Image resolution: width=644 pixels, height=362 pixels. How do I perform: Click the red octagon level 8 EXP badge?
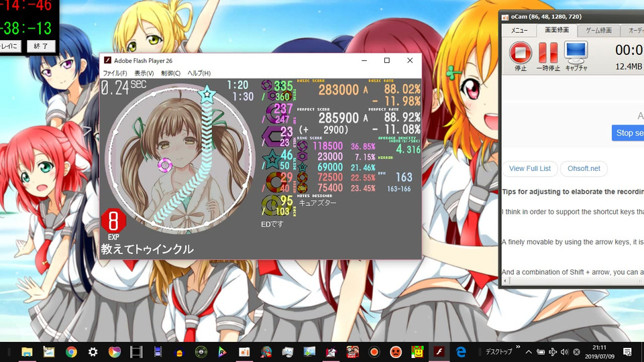tap(113, 221)
